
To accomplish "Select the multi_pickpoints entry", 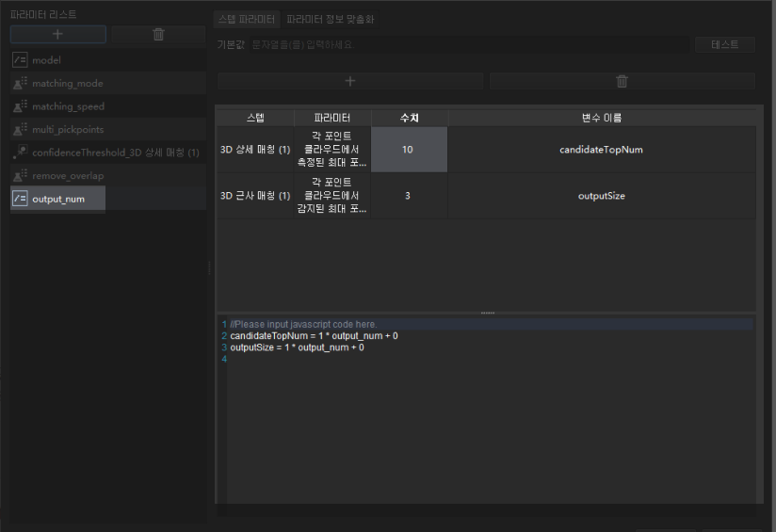I will point(108,129).
